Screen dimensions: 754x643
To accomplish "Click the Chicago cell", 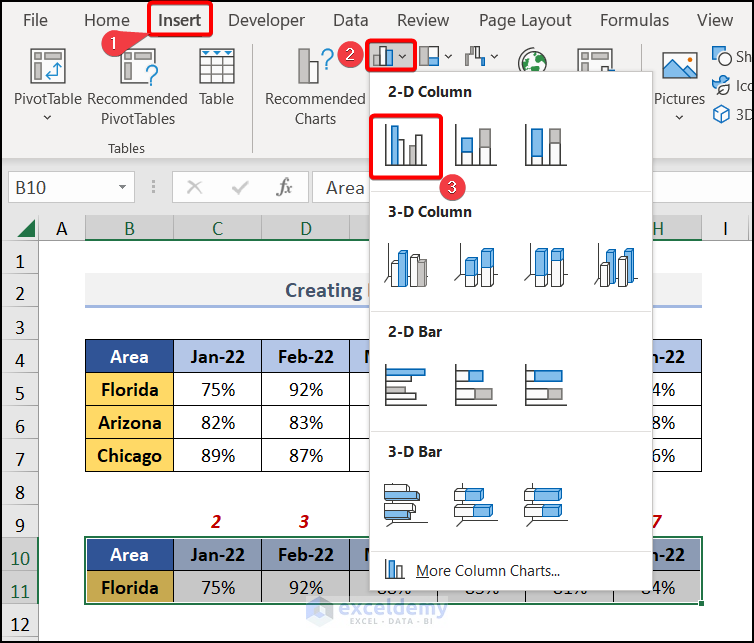I will click(x=129, y=455).
